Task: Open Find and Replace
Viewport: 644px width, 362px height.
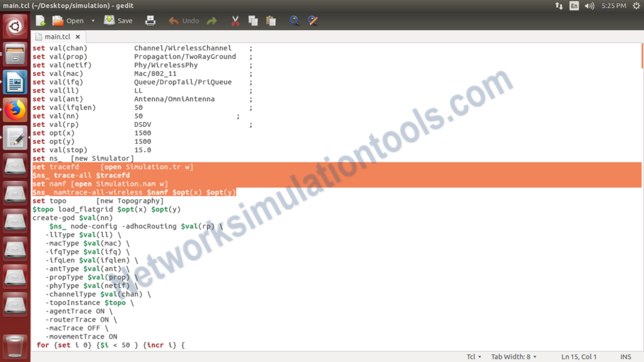Action: click(x=313, y=20)
